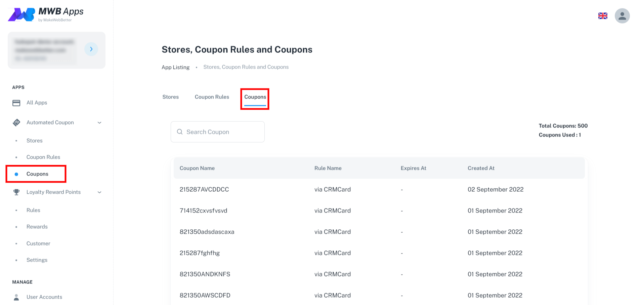Expand the account details panel with the arrow
Screen dimensions: 644x305
[x=91, y=49]
